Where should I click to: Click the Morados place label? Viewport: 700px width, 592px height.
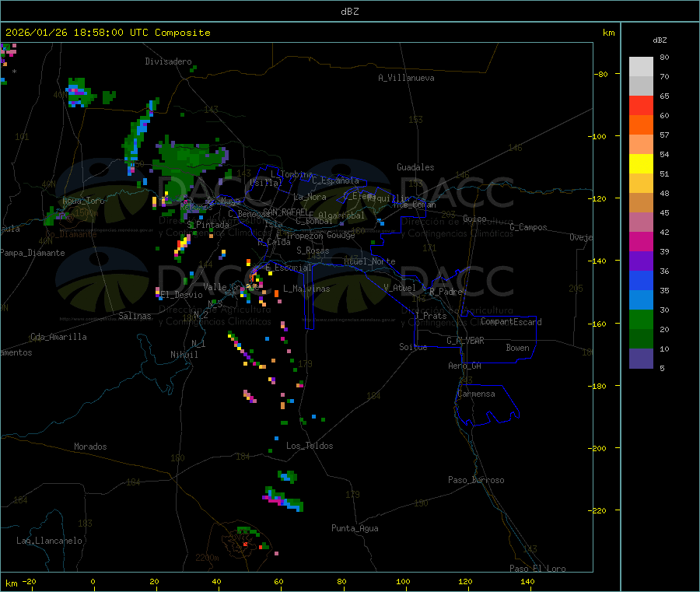point(90,447)
